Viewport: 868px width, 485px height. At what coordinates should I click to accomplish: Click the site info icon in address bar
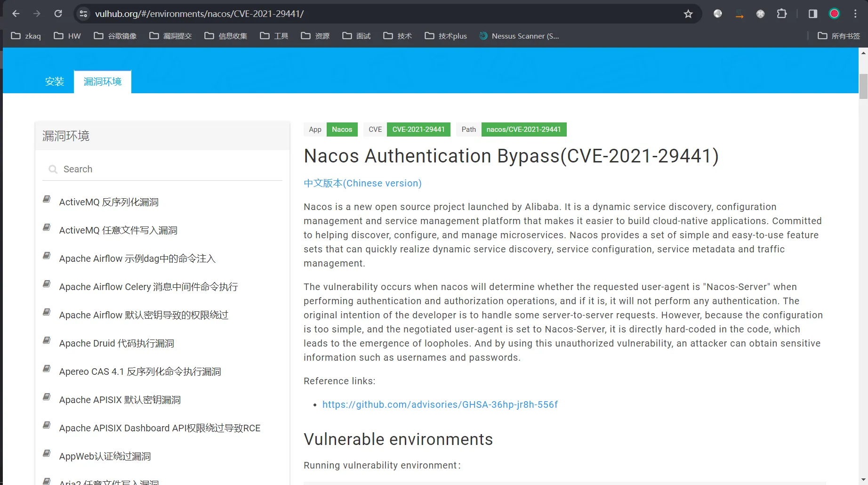(83, 14)
